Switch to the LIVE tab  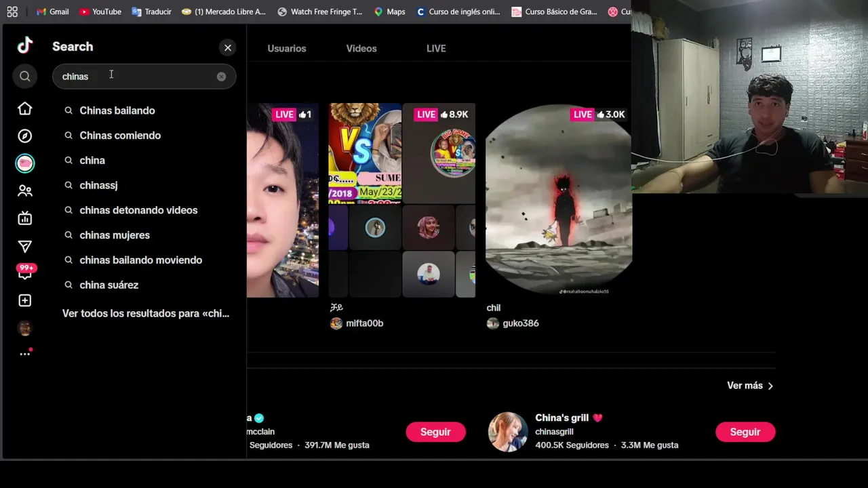click(x=436, y=49)
